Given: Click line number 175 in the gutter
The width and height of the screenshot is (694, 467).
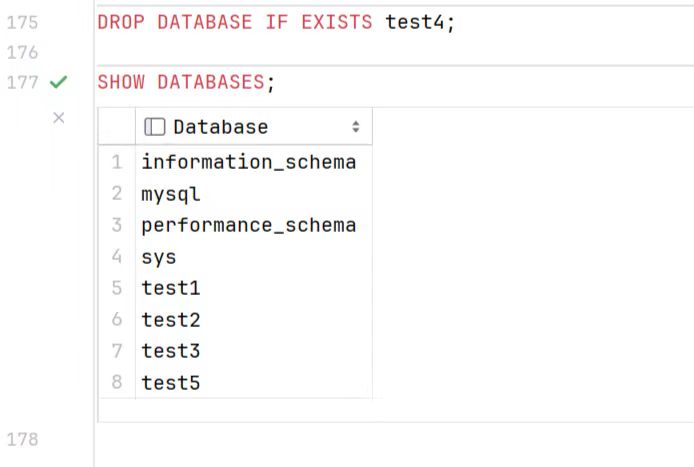Looking at the screenshot, I should tap(23, 23).
